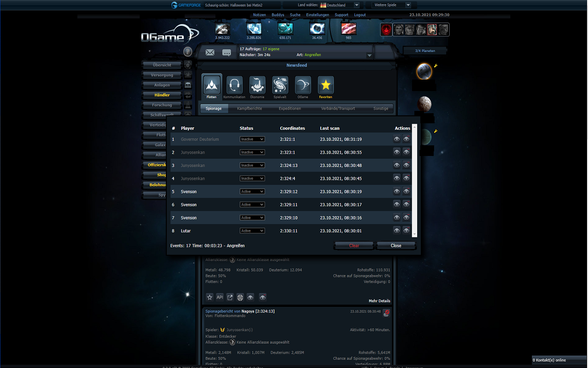Screen dimensions: 588x368
Task: Open Status dropdown for Governor Deuterium
Action: [x=252, y=139]
